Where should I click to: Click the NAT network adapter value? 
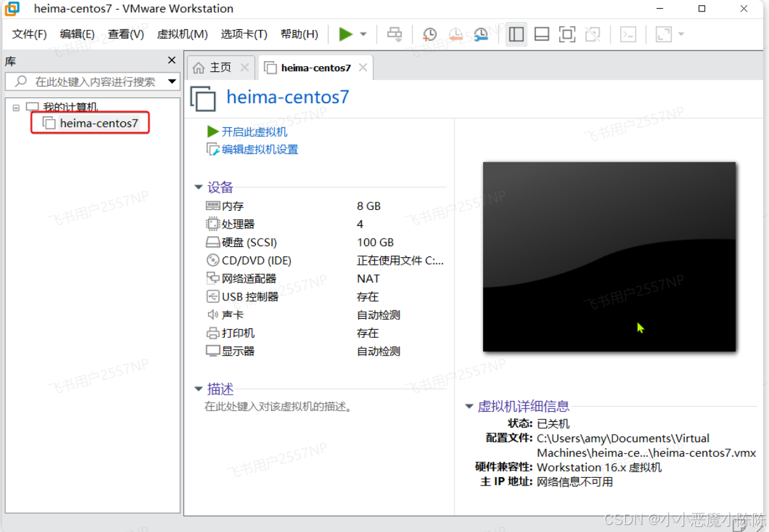(368, 279)
